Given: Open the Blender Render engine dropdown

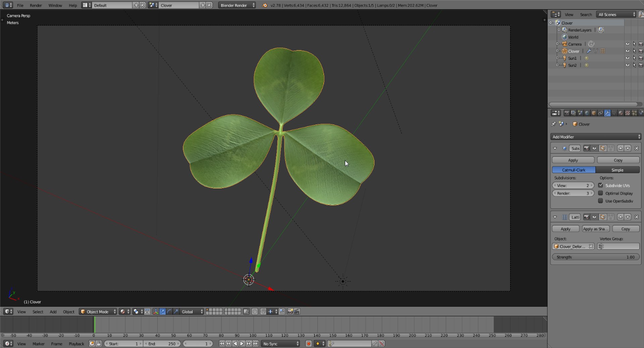Looking at the screenshot, I should point(237,5).
